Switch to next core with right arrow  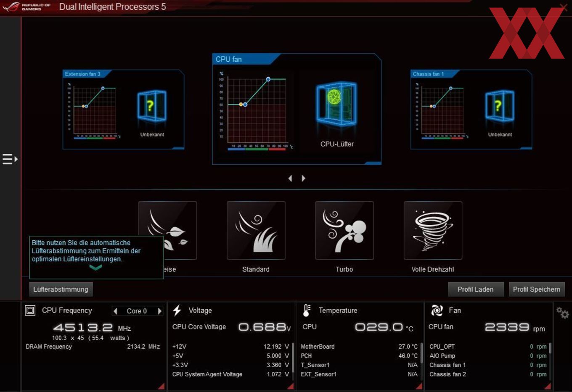159,311
